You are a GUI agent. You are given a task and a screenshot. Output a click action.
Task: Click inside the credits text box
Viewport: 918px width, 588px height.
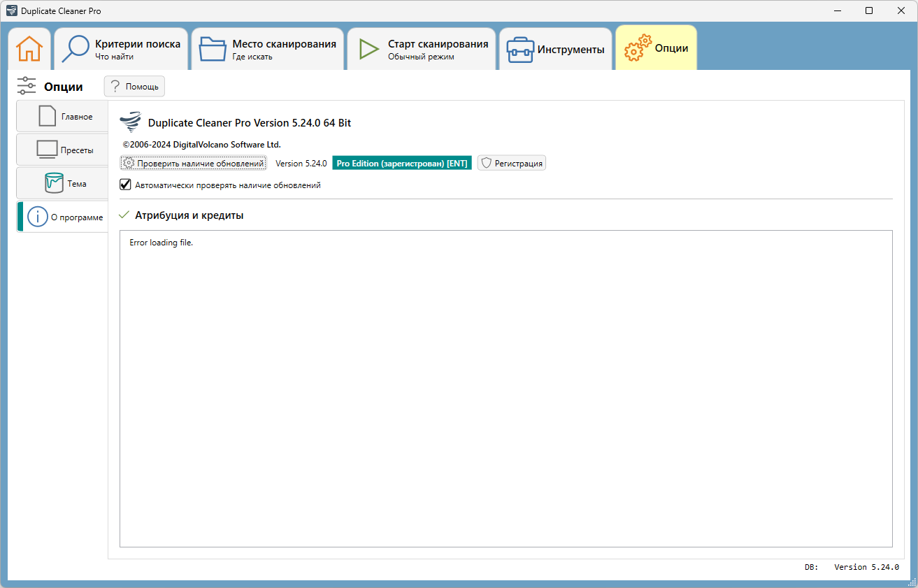(506, 389)
